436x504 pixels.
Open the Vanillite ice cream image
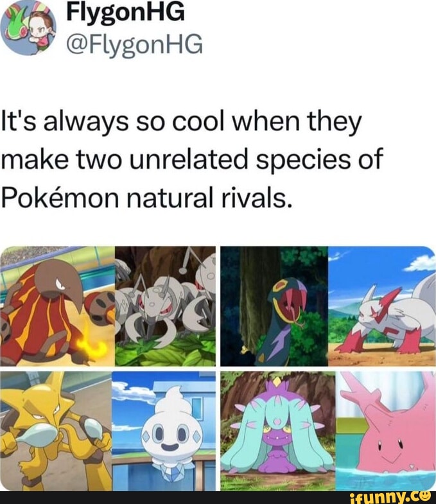pyautogui.click(x=164, y=431)
